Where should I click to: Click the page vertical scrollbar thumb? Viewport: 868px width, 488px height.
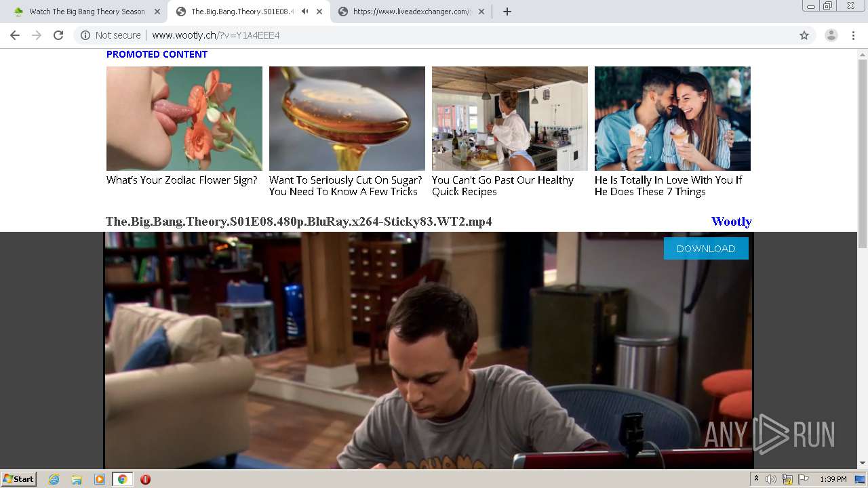[863, 154]
